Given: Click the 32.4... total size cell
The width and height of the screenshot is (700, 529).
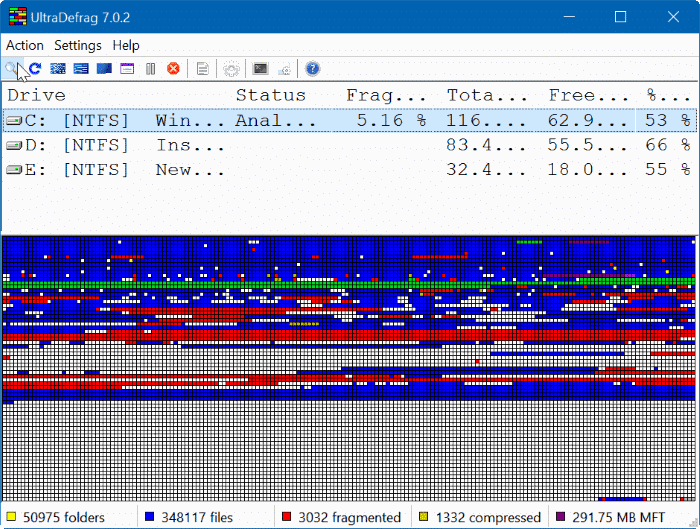Looking at the screenshot, I should (x=486, y=170).
